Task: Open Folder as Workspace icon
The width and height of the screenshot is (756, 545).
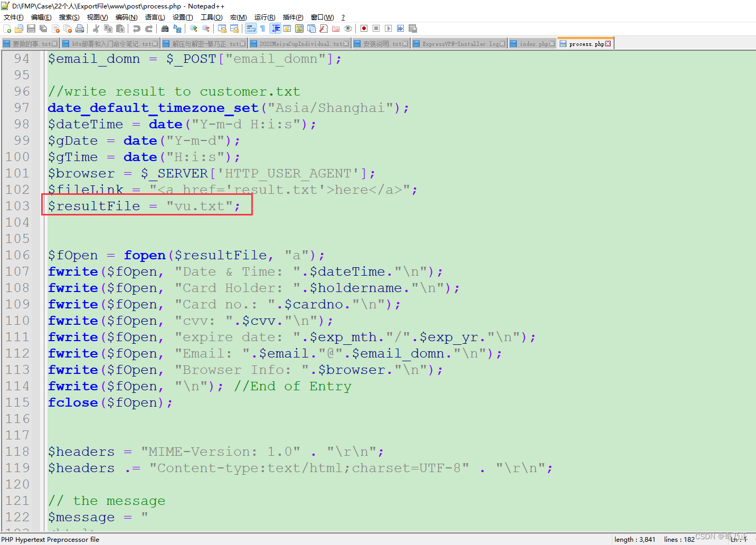Action: click(336, 29)
